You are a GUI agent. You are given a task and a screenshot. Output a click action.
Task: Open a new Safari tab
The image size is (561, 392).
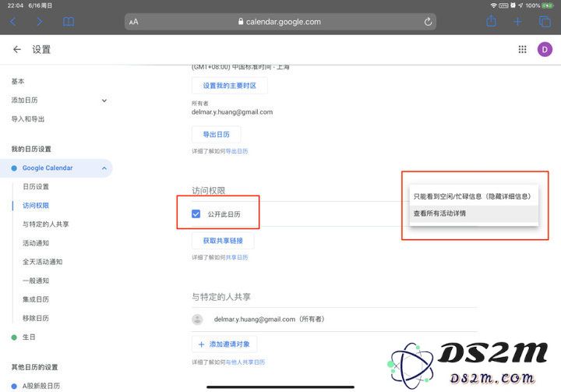point(517,22)
